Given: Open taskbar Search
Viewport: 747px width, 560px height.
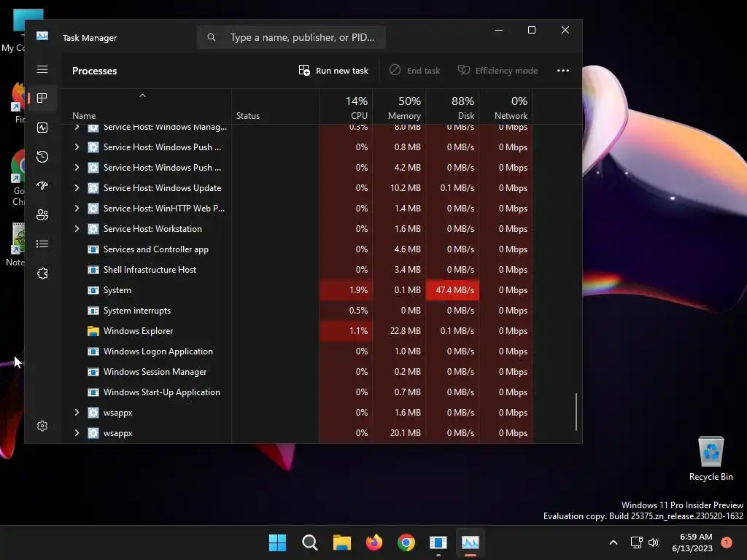Looking at the screenshot, I should pyautogui.click(x=309, y=542).
